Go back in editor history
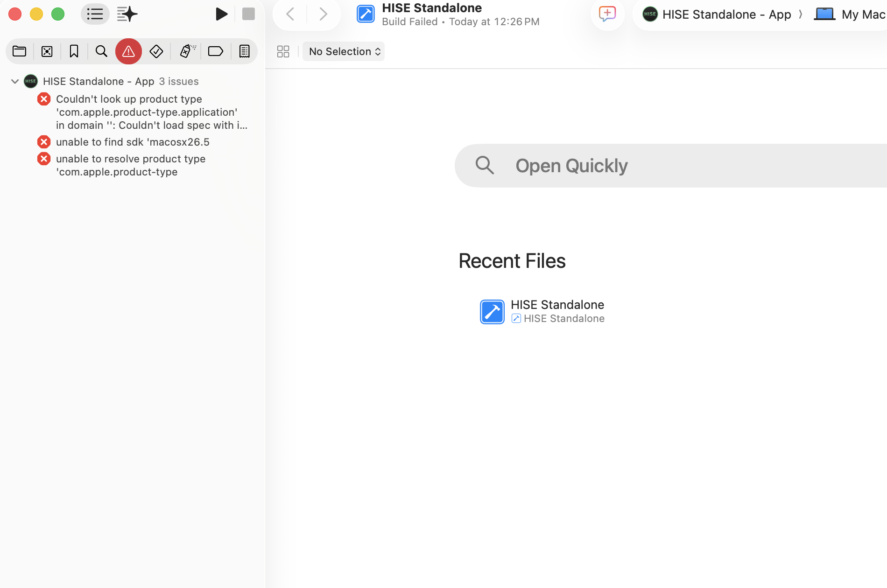887x588 pixels. (290, 14)
